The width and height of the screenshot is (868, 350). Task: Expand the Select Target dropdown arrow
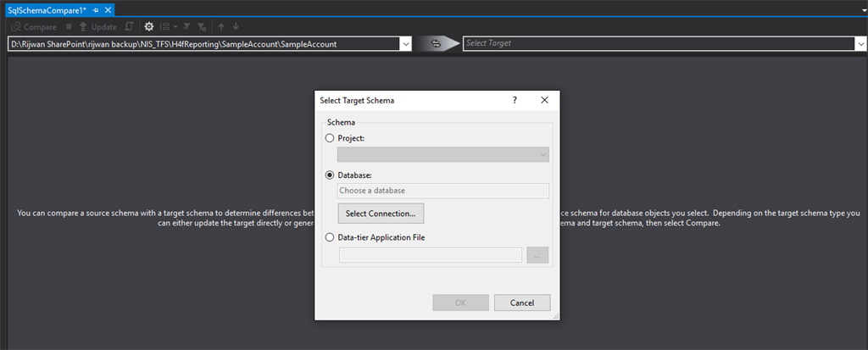(861, 44)
